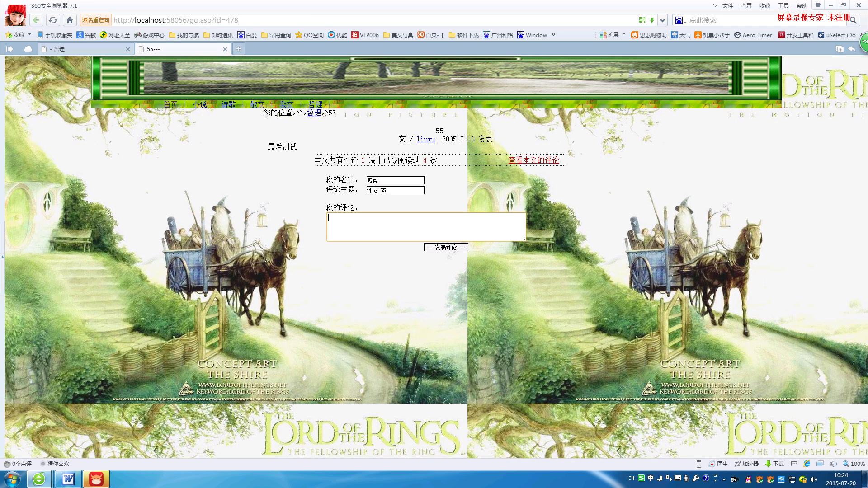The height and width of the screenshot is (488, 868).
Task: Expand the 收藏 favorites dropdown arrow
Action: click(29, 34)
